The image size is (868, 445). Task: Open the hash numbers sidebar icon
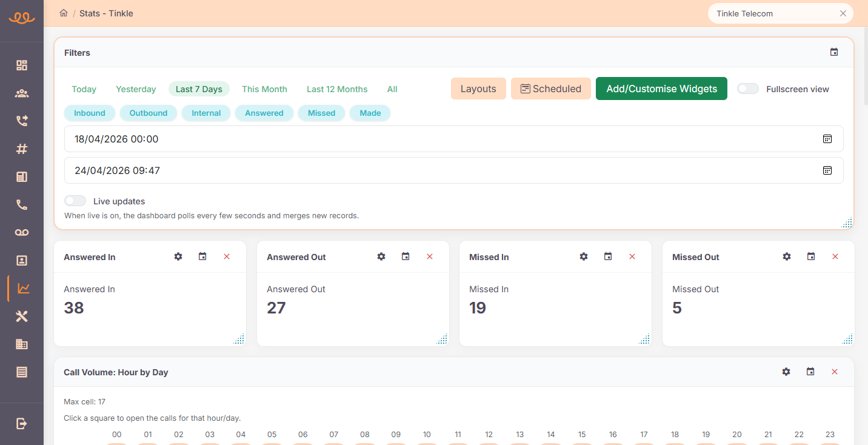22,149
